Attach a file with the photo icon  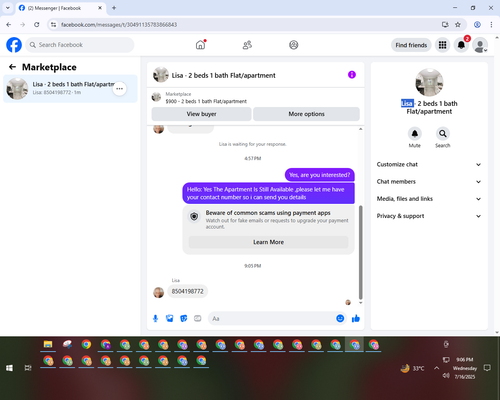[170, 318]
